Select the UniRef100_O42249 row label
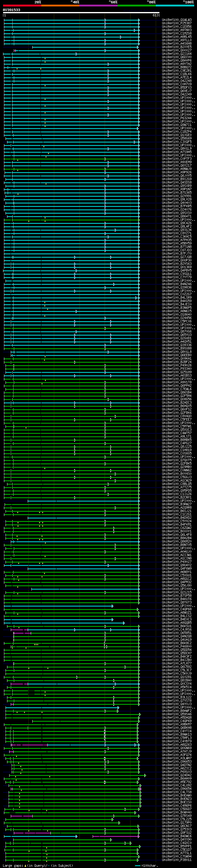 177,94
